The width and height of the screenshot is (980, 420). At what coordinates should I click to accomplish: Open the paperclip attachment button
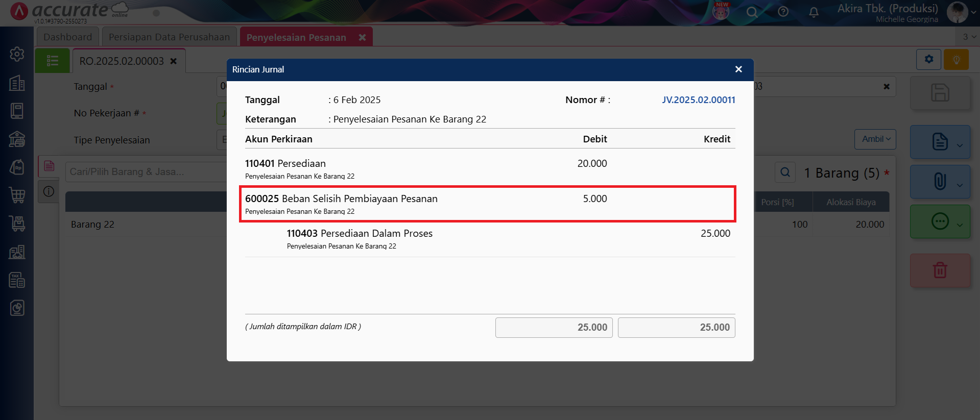click(940, 182)
